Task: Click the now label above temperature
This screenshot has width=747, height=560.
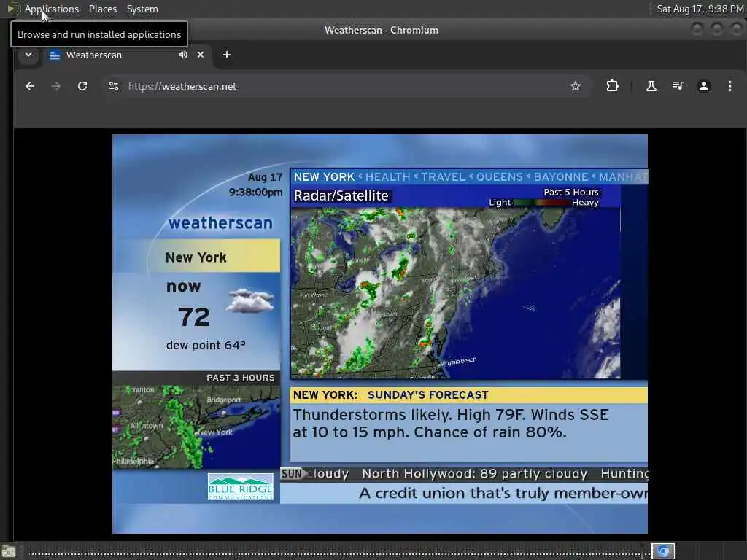Action: coord(183,286)
